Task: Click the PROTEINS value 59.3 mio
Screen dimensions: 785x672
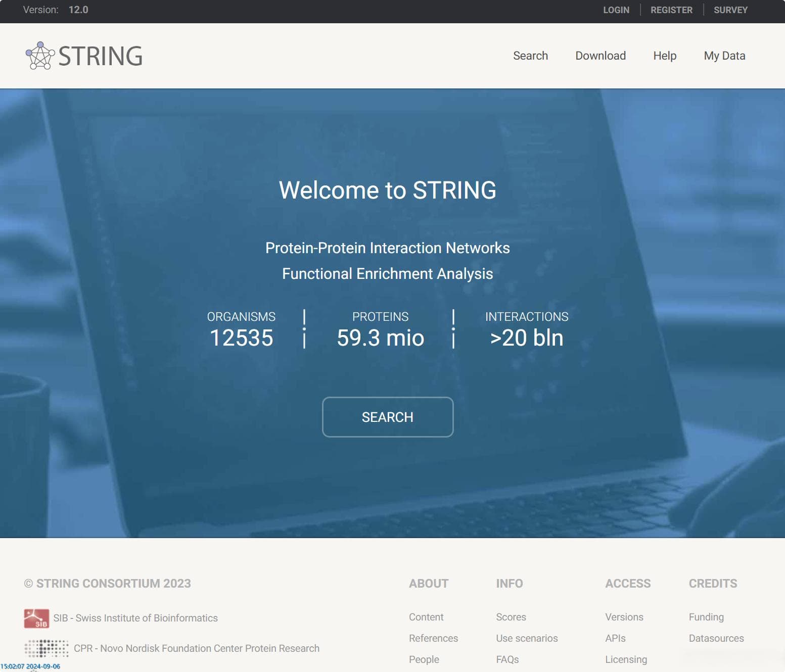Action: click(381, 338)
